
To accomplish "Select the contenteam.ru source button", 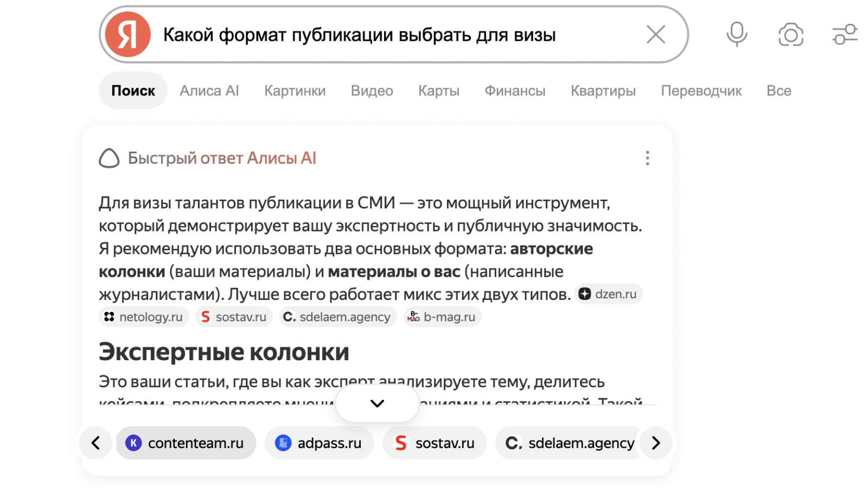I will coord(186,443).
